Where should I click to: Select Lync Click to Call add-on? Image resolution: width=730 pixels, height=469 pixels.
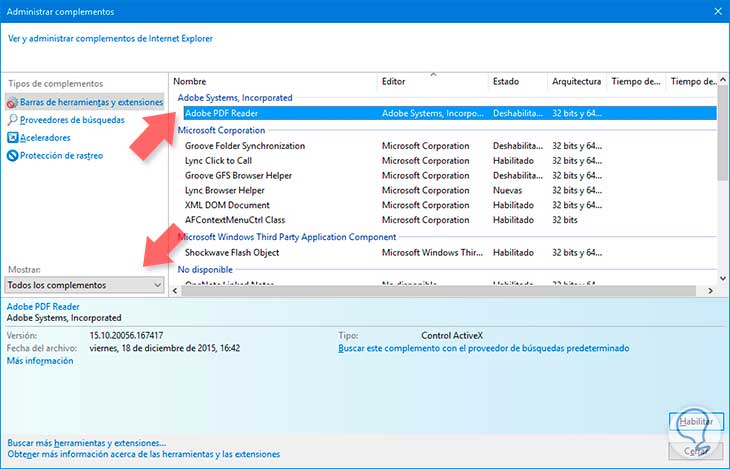tap(218, 161)
